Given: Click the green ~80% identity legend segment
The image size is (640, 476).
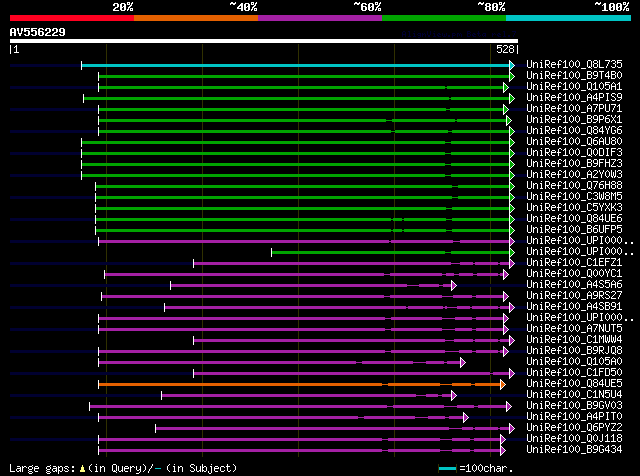Looking at the screenshot, I should [x=444, y=18].
